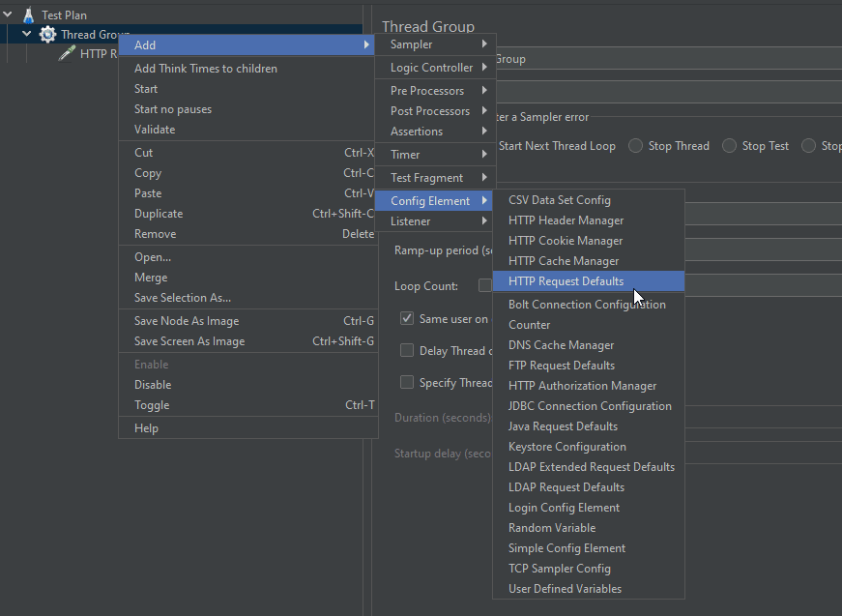Viewport: 842px width, 616px height.
Task: Expand the Pre Processors submenu
Action: 435,91
